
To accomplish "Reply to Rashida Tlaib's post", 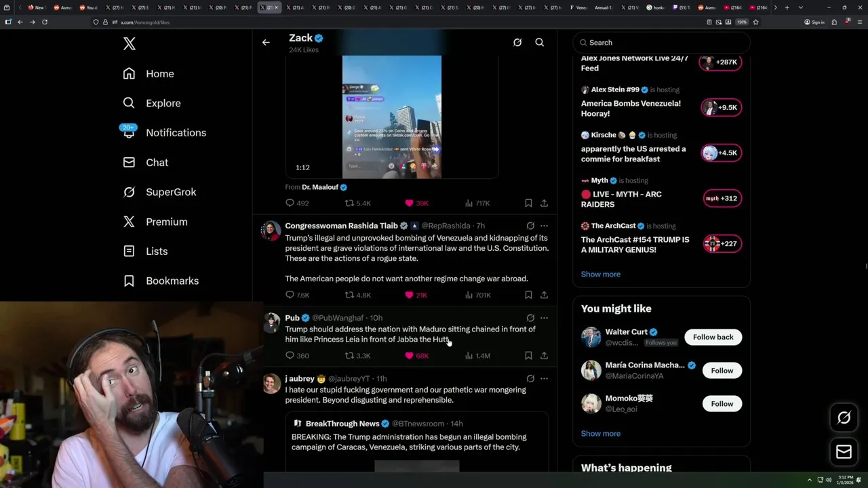I will (297, 295).
